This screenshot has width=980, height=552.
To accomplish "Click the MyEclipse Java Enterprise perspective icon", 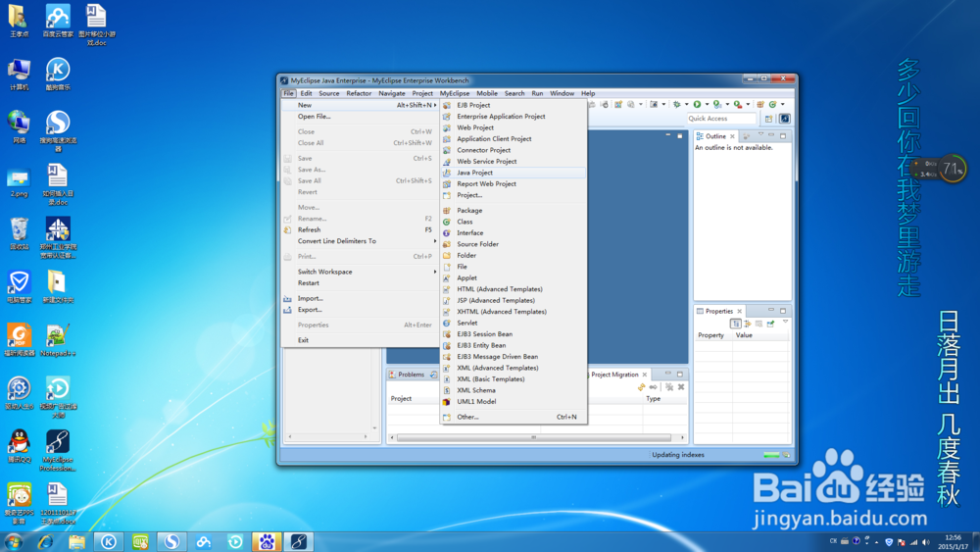I will click(x=785, y=119).
